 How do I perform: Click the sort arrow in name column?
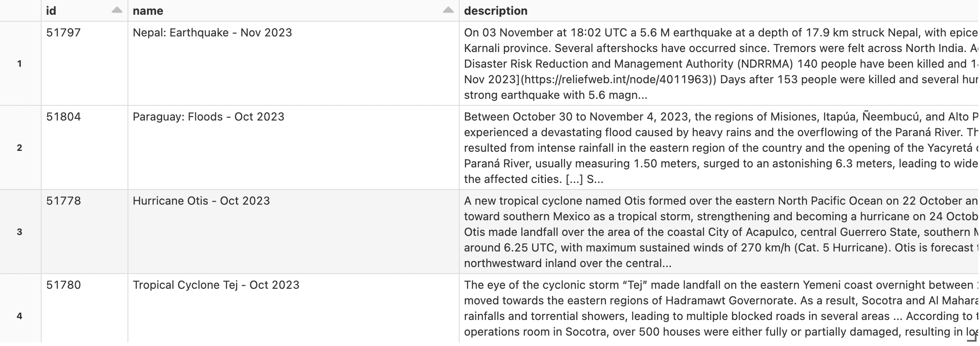(x=448, y=10)
